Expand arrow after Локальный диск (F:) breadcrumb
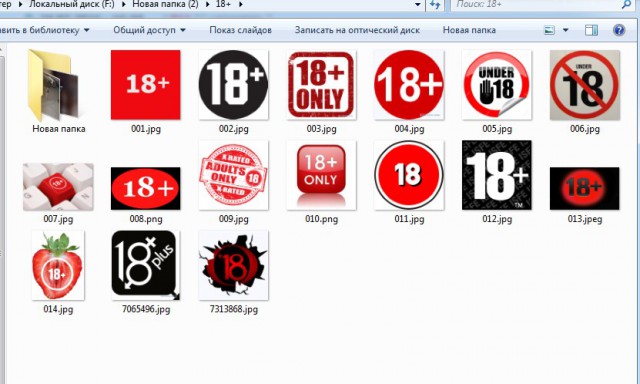This screenshot has height=384, width=640. pos(124,5)
